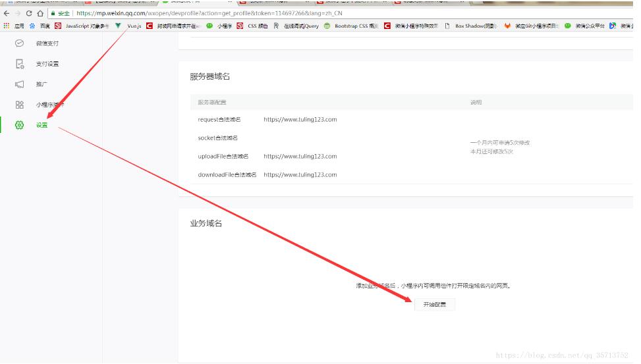This screenshot has width=641, height=364.
Task: Click the uploadFile合法域名 label
Action: click(x=223, y=156)
